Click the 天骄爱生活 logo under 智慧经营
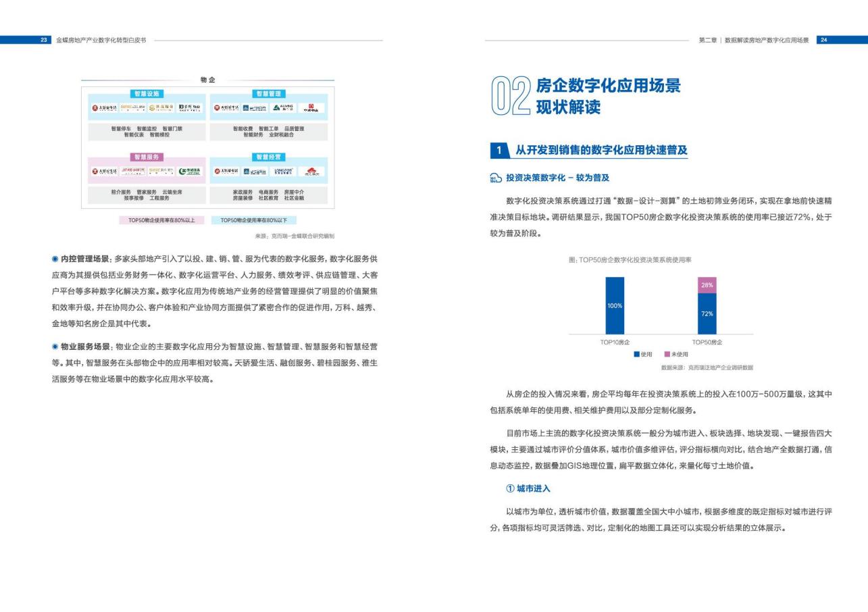The image size is (868, 612). tap(226, 171)
